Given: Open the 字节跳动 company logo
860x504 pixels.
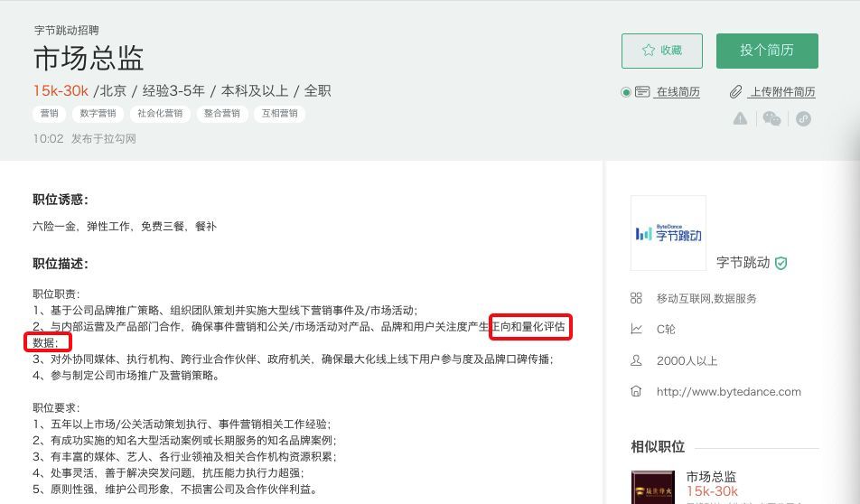Looking at the screenshot, I should click(x=668, y=233).
